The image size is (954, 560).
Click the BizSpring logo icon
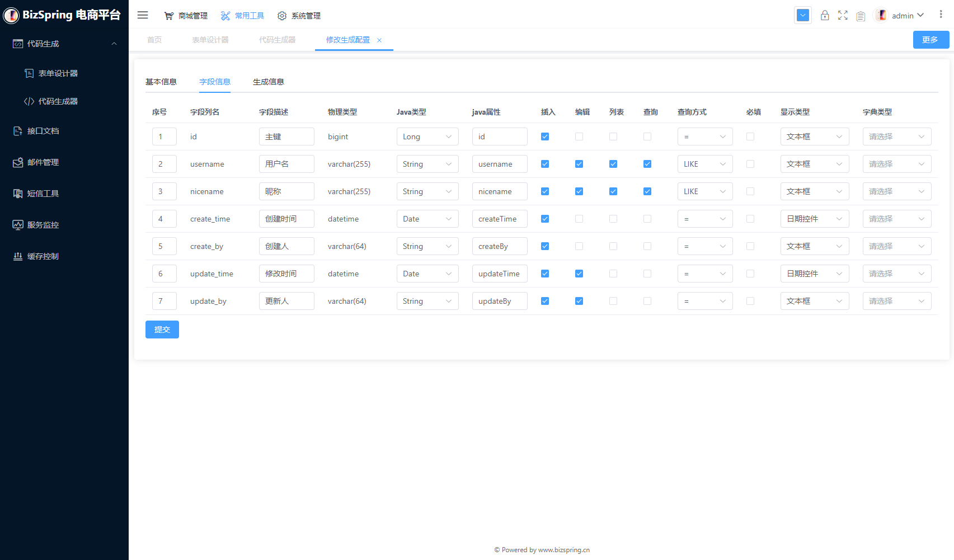coord(11,15)
